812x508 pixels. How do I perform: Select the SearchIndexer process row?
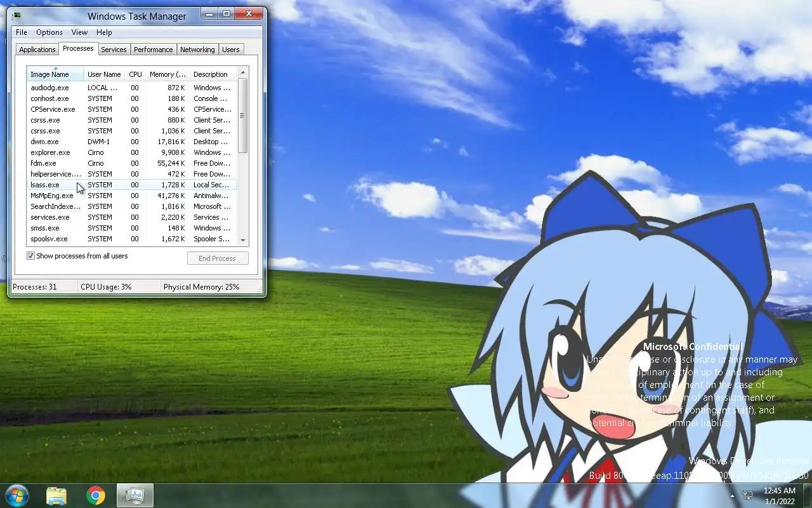132,206
